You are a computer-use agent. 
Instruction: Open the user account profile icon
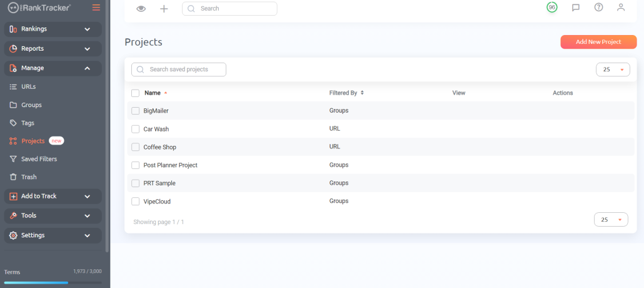coord(620,8)
